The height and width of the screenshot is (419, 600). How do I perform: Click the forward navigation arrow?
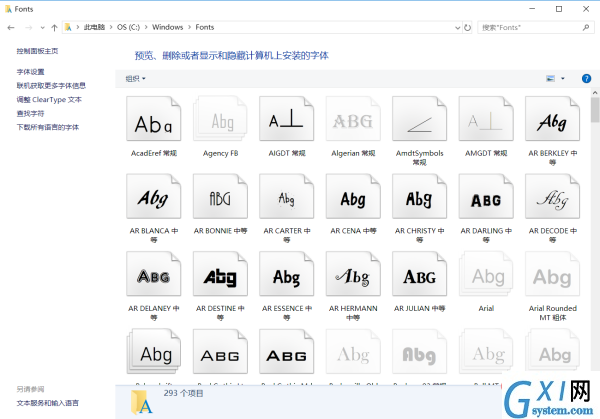point(28,28)
